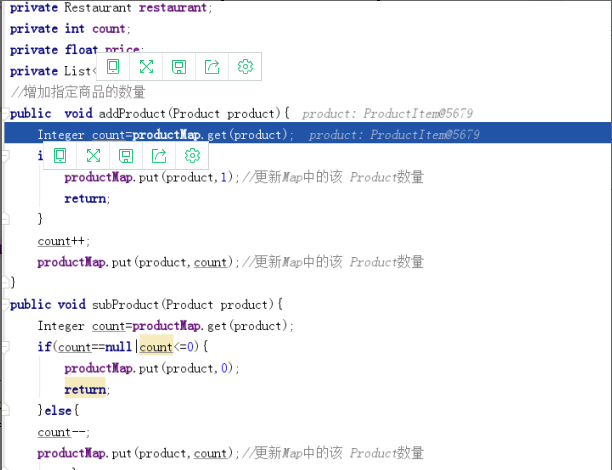This screenshot has height=470, width=612.
Task: Click the device icon in the toolbar under the highlighted line
Action: [60, 156]
